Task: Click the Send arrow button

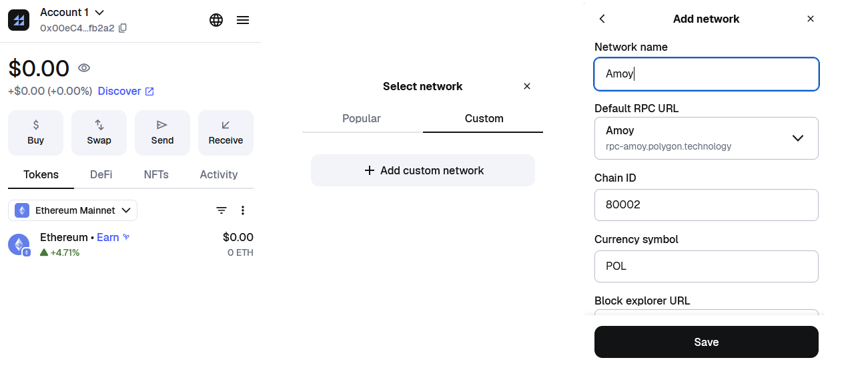Action: 162,132
